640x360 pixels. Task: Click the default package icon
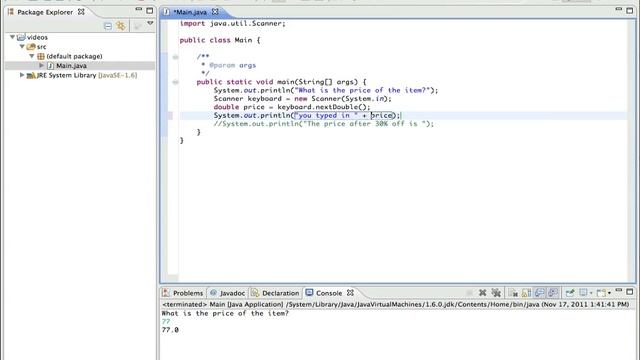41,56
